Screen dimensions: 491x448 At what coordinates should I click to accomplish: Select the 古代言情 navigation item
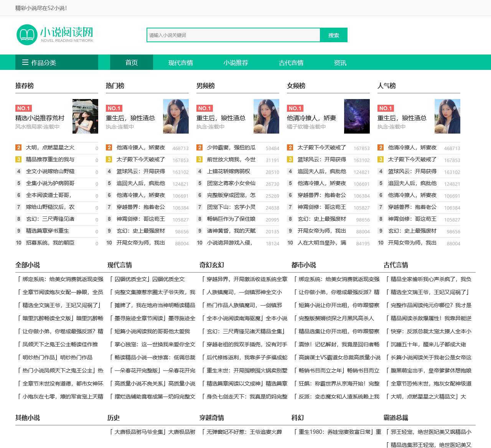pyautogui.click(x=291, y=63)
